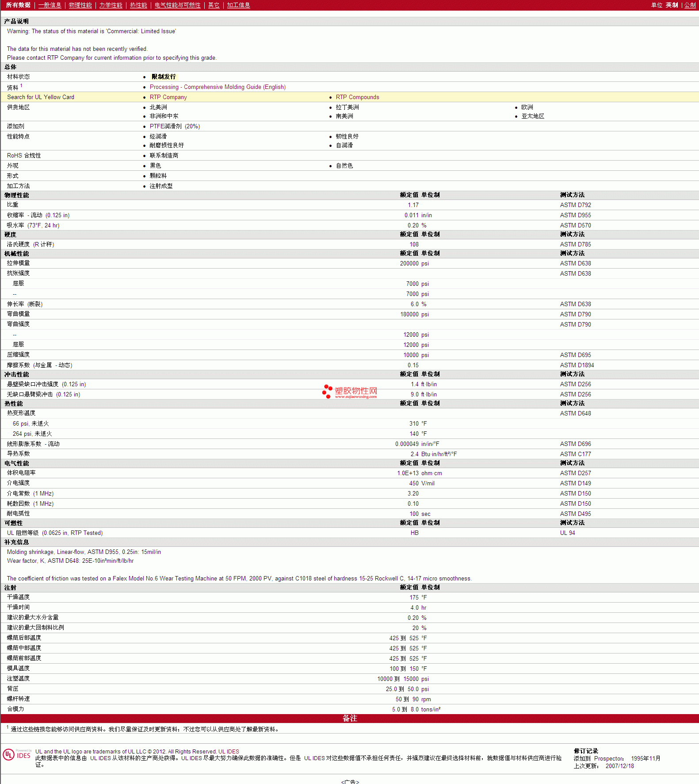This screenshot has width=699, height=784.
Task: Select 注射成型 processing method
Action: [x=161, y=186]
